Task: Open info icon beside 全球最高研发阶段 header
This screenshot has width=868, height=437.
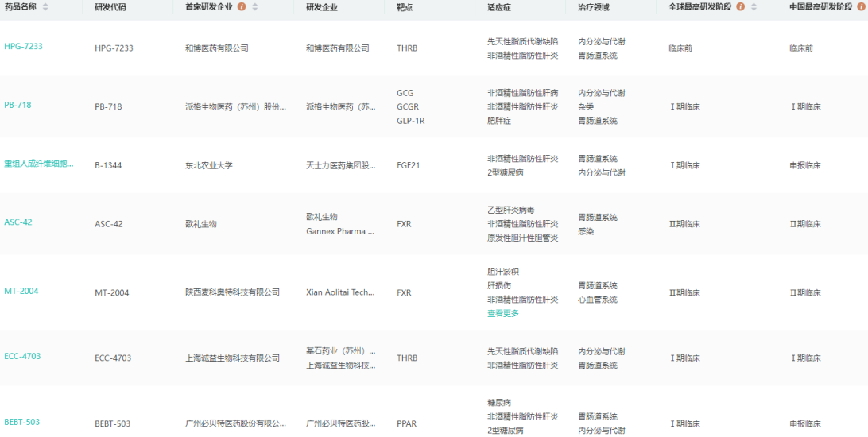Action: tap(741, 6)
